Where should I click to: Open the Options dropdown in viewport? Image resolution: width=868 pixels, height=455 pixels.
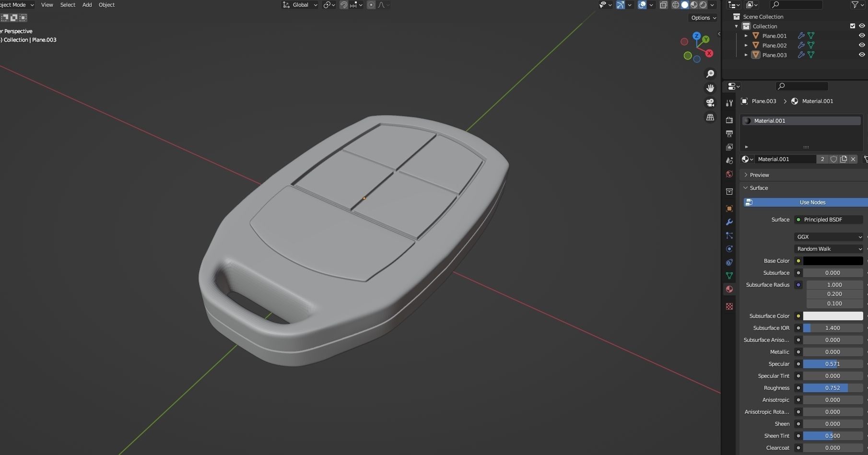click(704, 18)
